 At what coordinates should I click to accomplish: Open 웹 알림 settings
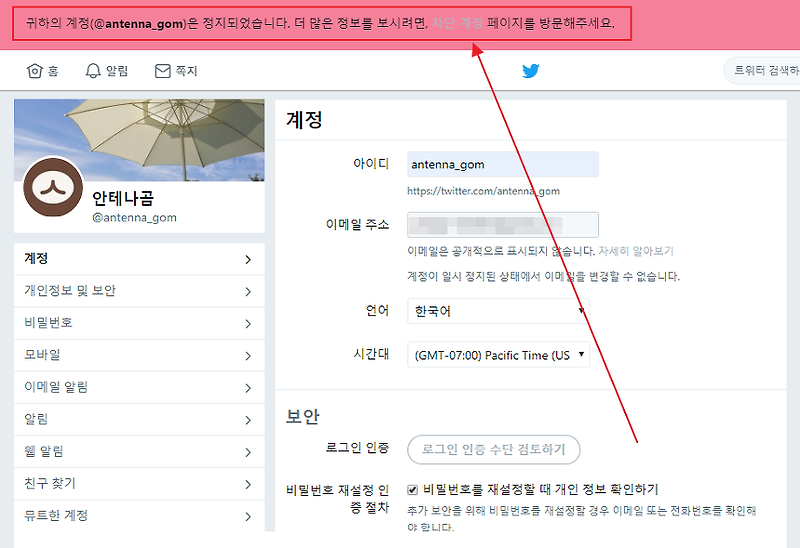[139, 452]
